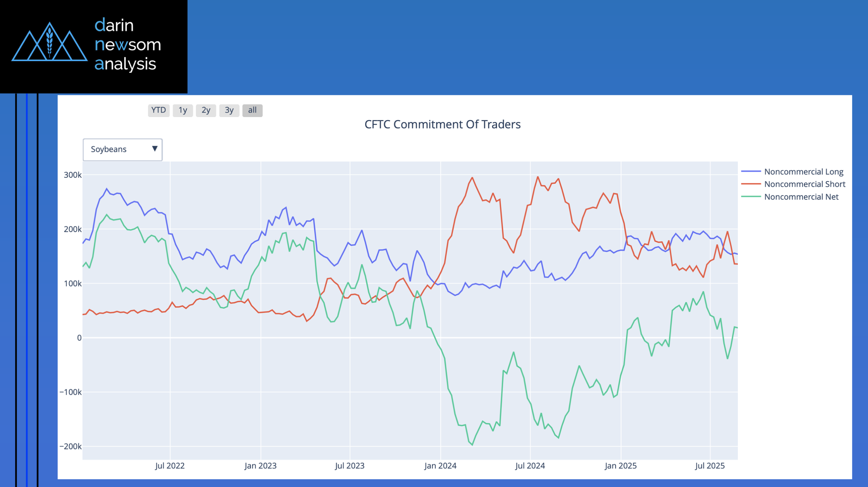Image resolution: width=868 pixels, height=487 pixels.
Task: Select the YTD range button
Action: coord(158,110)
